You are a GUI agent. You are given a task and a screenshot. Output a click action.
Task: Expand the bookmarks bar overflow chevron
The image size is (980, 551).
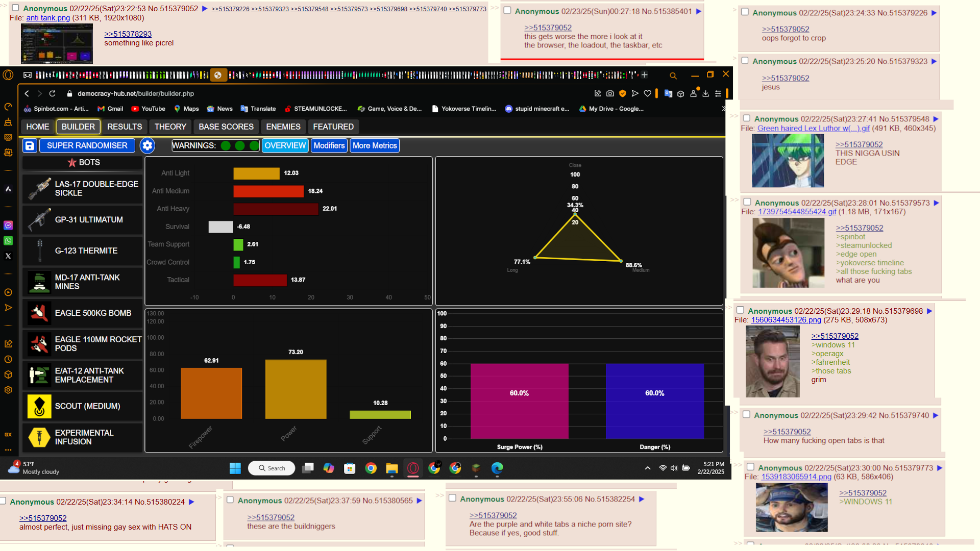[x=723, y=109]
